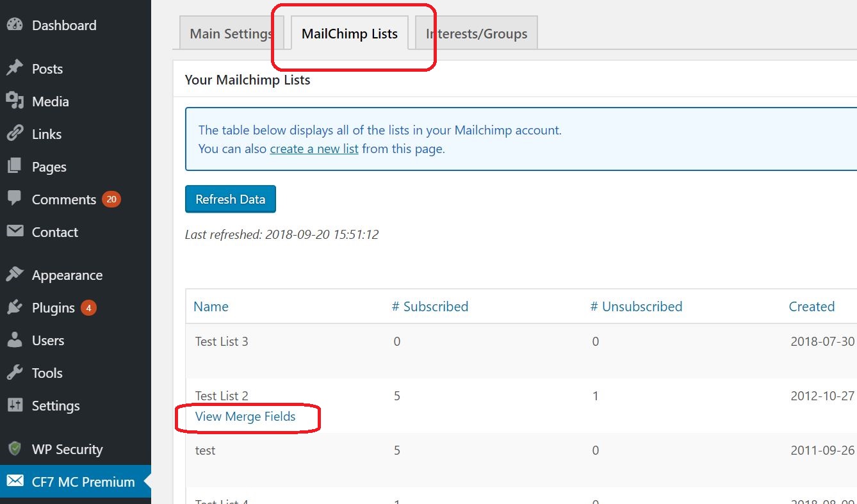This screenshot has height=504, width=857.
Task: Click the Appearance paintbrush icon
Action: coord(14,274)
